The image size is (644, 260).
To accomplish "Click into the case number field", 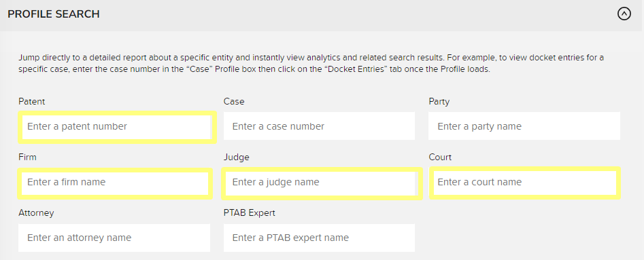I will pyautogui.click(x=319, y=126).
